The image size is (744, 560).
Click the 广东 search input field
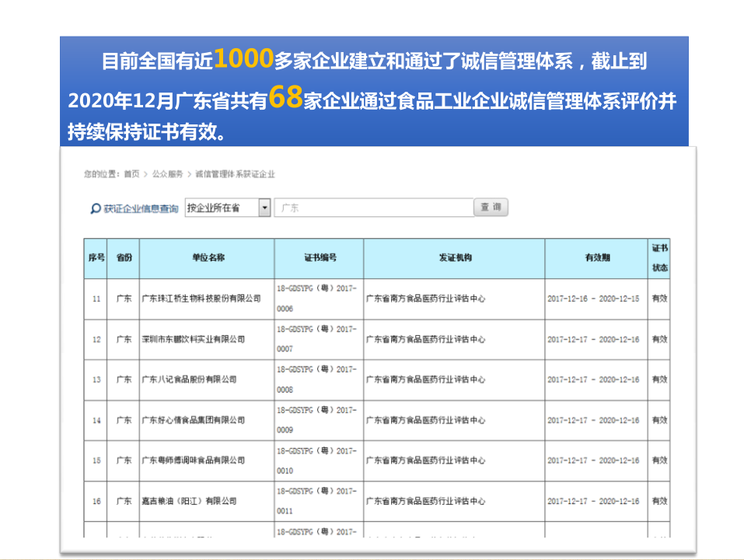(x=374, y=208)
